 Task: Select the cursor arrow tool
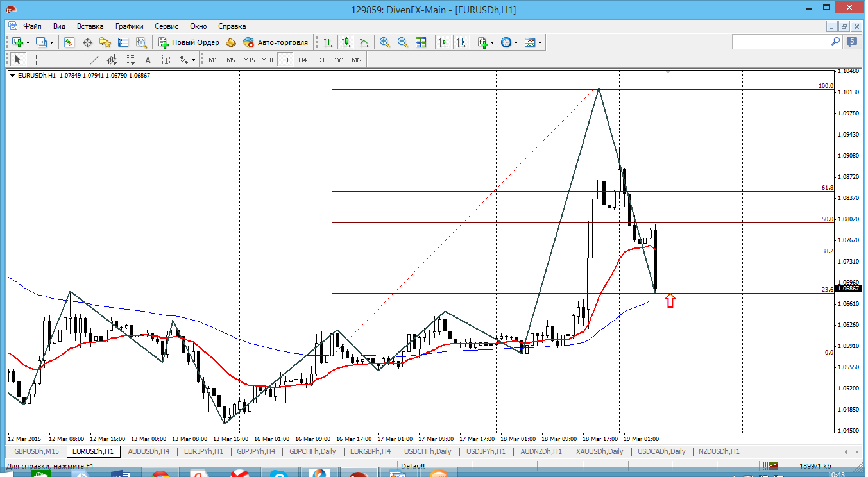[x=18, y=60]
